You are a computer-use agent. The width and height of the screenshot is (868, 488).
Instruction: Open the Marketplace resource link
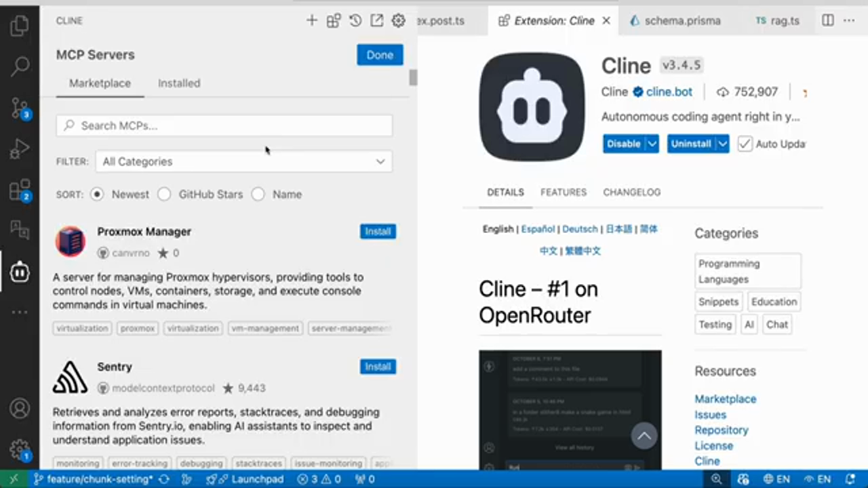pos(725,399)
